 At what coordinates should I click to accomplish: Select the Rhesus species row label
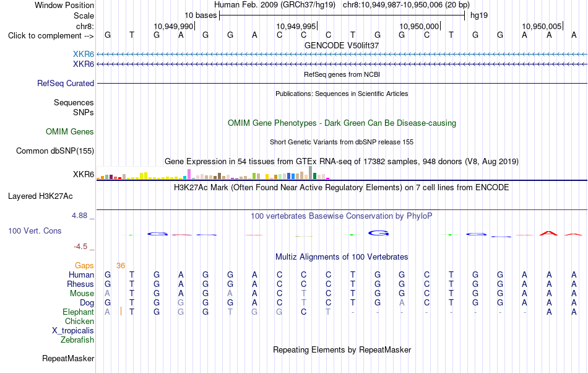pos(80,284)
